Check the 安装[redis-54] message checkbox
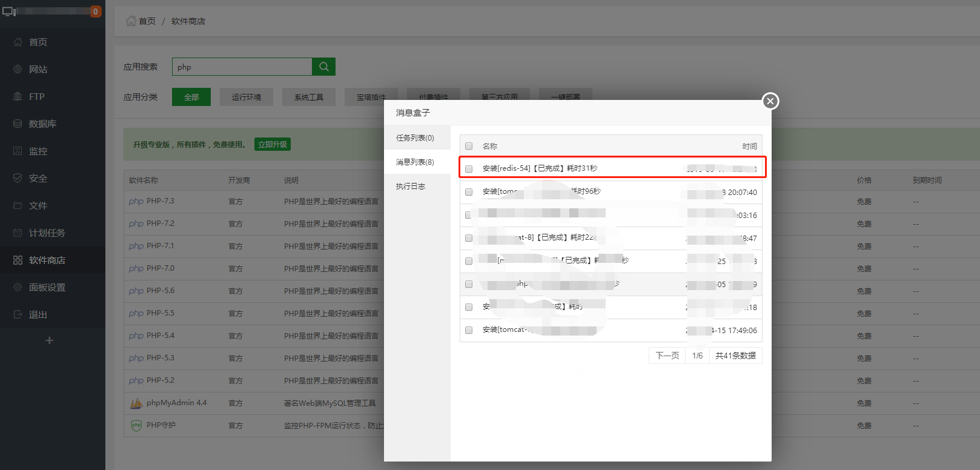The width and height of the screenshot is (980, 470). click(469, 169)
